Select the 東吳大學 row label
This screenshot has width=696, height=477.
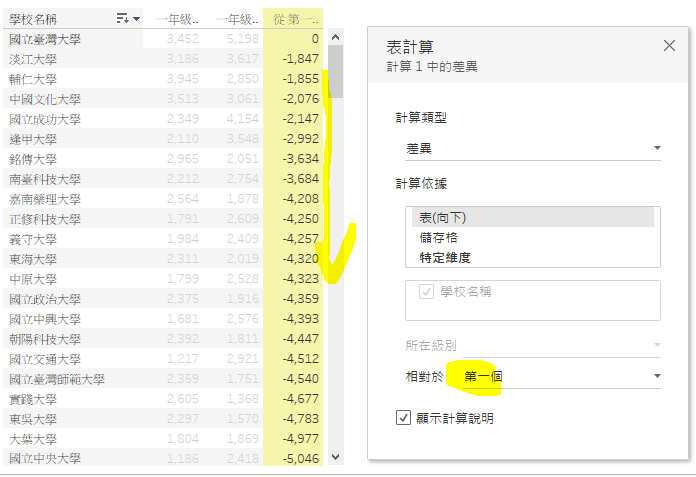(33, 419)
